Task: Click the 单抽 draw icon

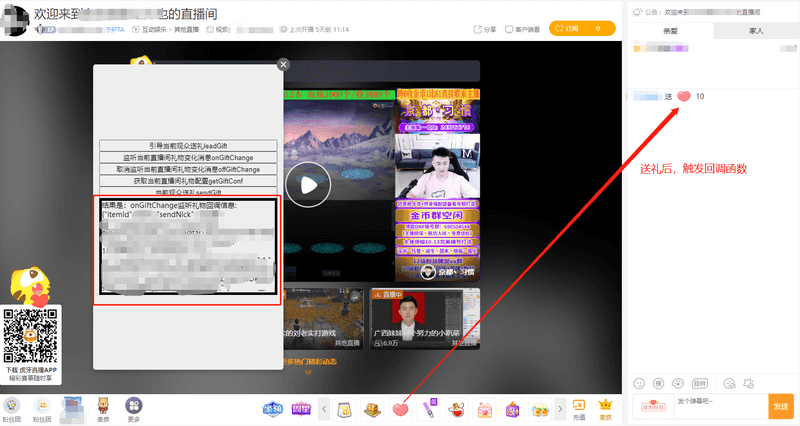Action: [273, 409]
